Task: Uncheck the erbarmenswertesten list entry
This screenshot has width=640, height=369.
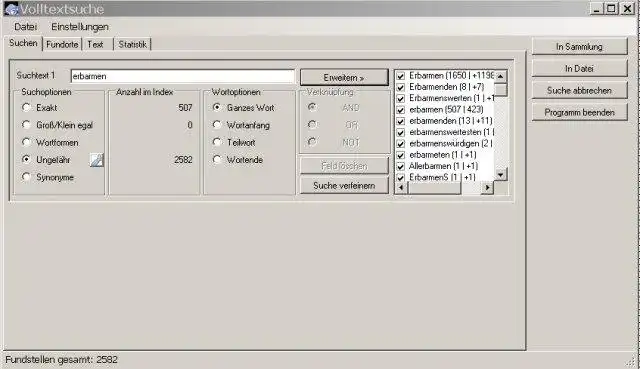Action: [400, 133]
